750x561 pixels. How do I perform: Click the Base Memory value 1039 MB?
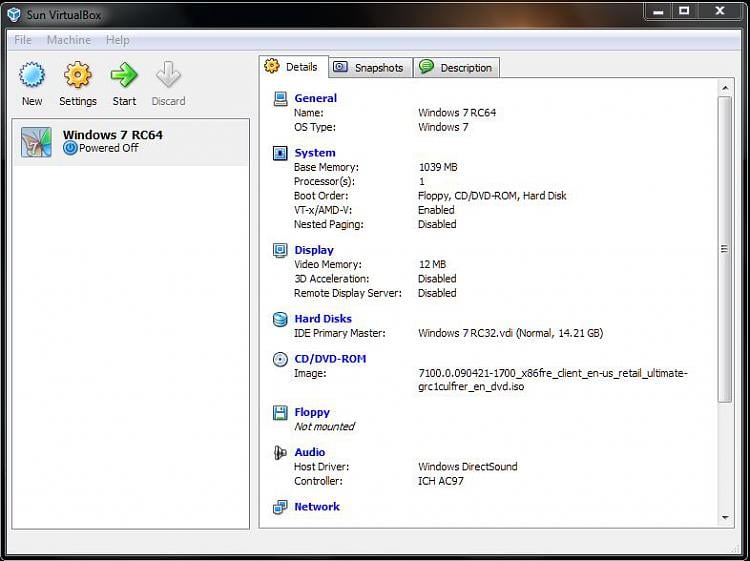[438, 167]
